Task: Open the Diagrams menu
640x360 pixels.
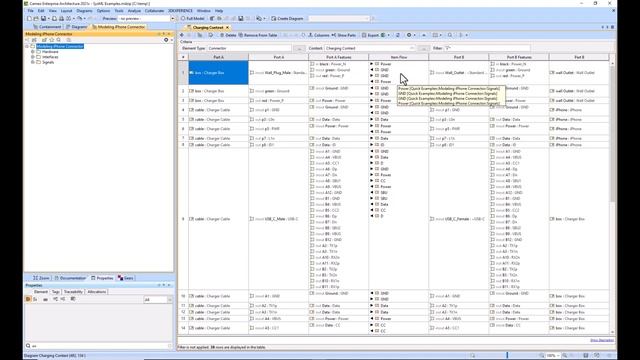Action: pos(84,11)
